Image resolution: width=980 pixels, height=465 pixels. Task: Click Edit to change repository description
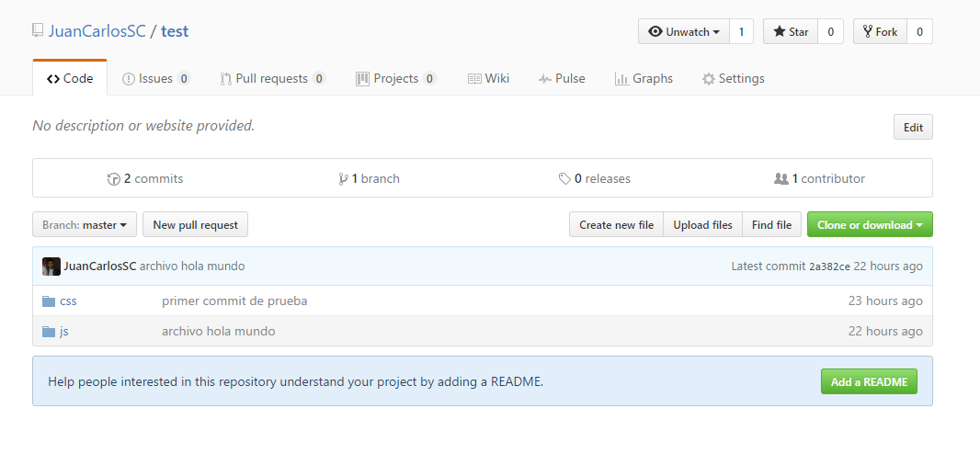[x=913, y=128]
